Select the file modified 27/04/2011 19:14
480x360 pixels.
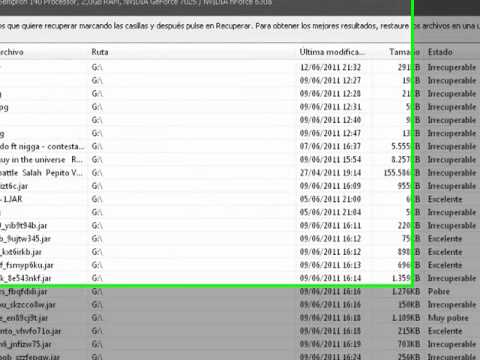(240, 173)
